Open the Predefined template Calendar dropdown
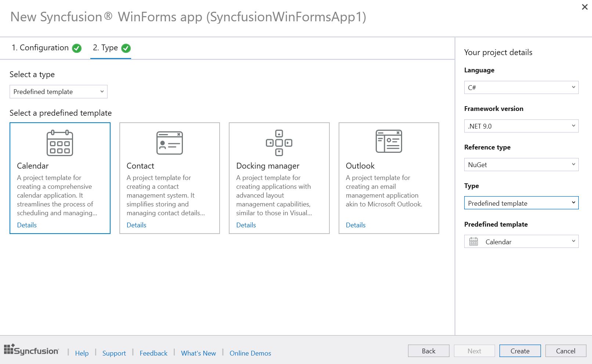The height and width of the screenshot is (364, 592). (521, 242)
